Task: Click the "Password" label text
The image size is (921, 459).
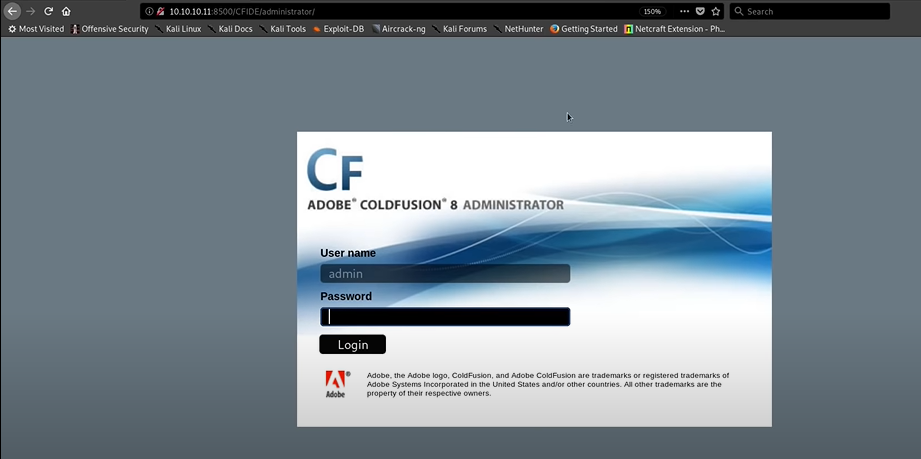Action: click(346, 297)
